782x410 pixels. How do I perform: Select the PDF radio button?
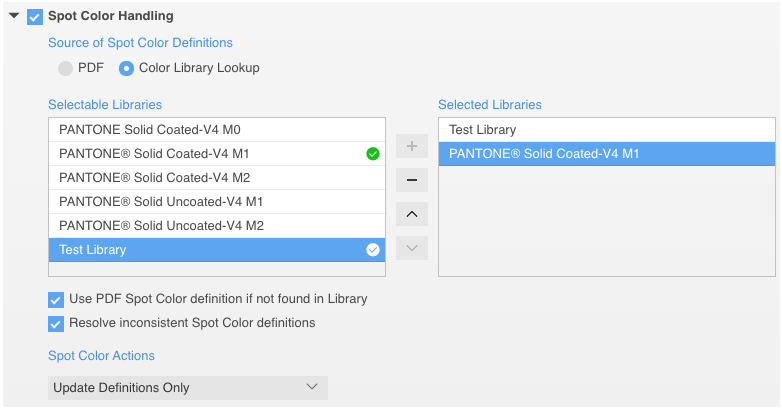(x=65, y=68)
